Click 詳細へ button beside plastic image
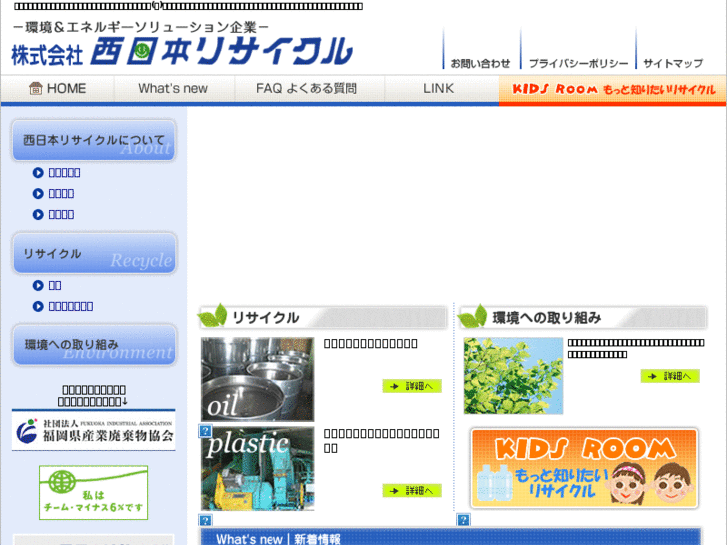 (412, 490)
